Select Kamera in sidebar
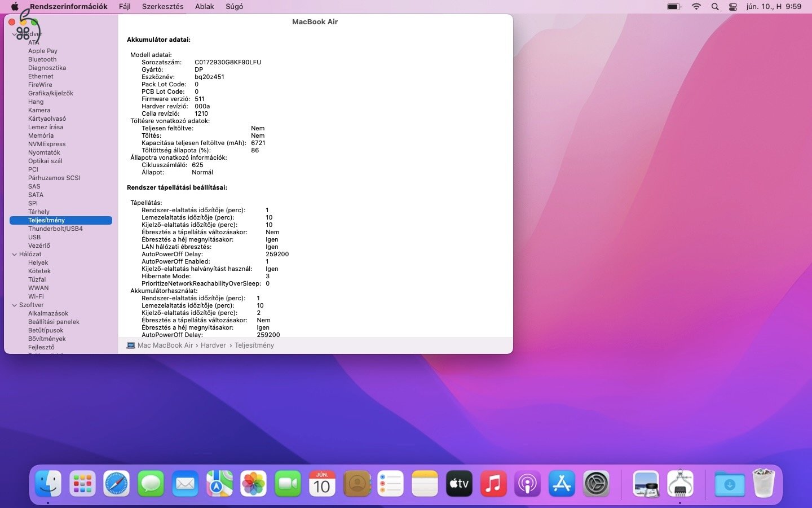 coord(39,110)
